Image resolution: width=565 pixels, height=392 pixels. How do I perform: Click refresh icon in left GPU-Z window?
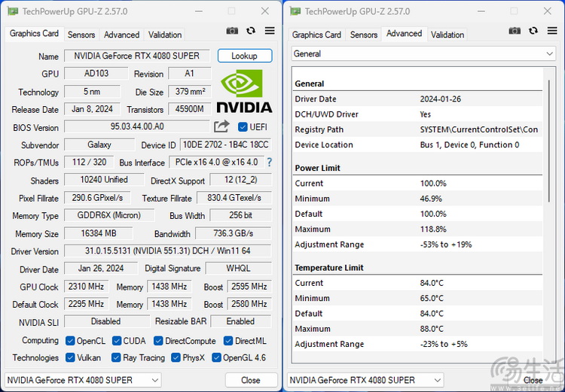[251, 31]
